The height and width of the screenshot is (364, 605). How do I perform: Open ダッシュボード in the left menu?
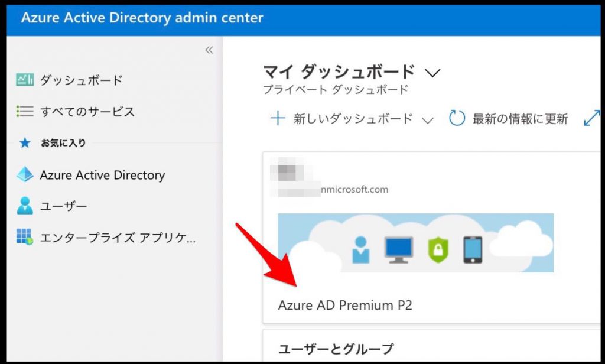point(82,80)
